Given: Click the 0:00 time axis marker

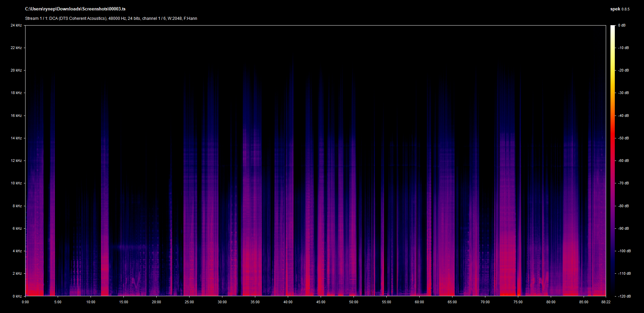Looking at the screenshot, I should (x=25, y=302).
